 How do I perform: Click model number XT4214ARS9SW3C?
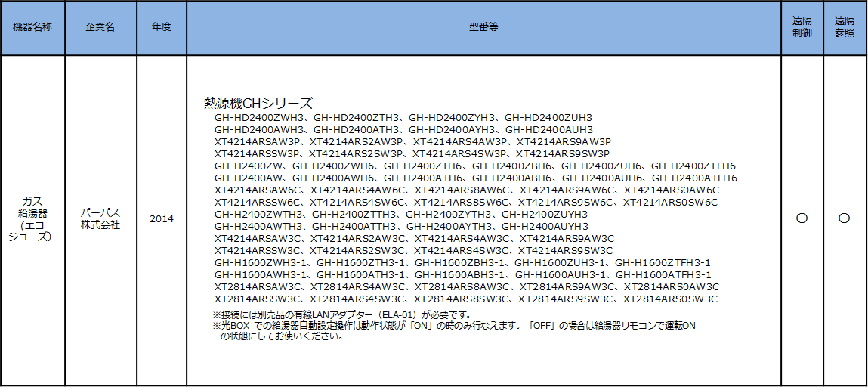coord(567,250)
